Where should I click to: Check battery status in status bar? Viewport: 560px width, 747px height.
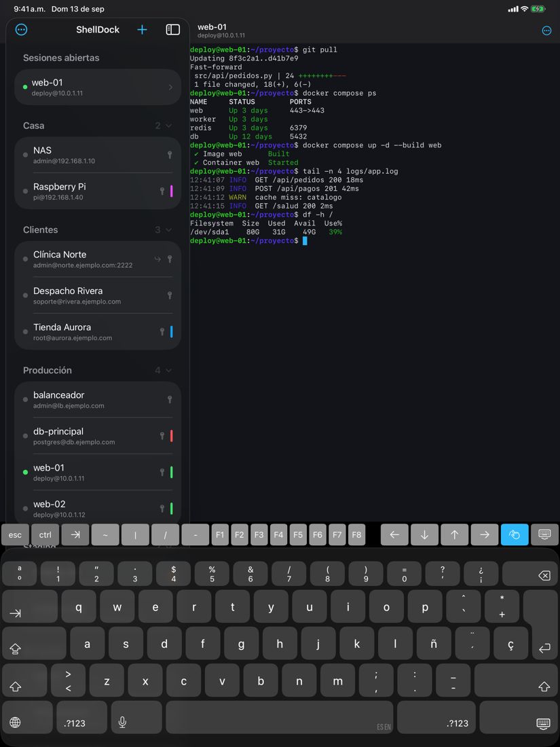(538, 9)
